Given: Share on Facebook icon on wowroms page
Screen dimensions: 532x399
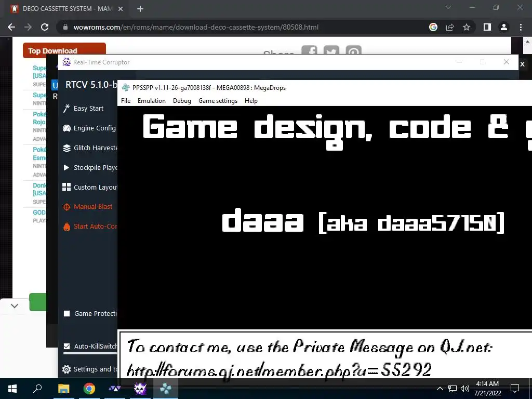Looking at the screenshot, I should (309, 50).
